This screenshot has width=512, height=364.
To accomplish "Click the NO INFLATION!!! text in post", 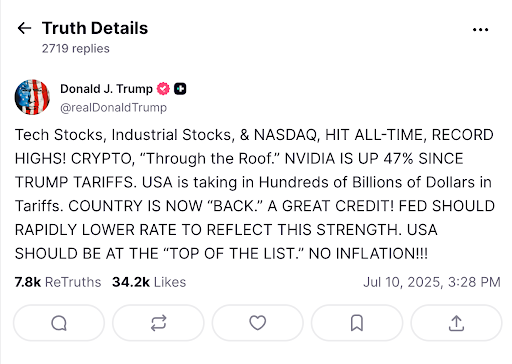I will coord(368,254).
